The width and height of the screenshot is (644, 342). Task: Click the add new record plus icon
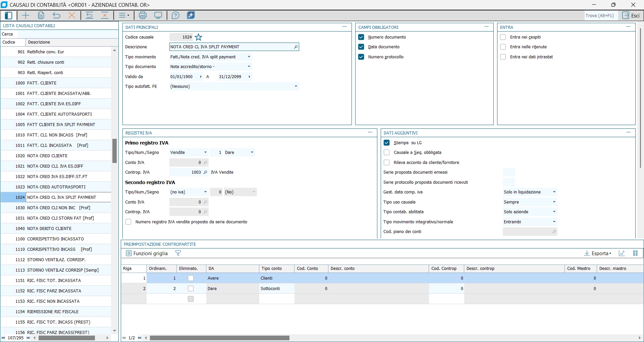point(25,15)
